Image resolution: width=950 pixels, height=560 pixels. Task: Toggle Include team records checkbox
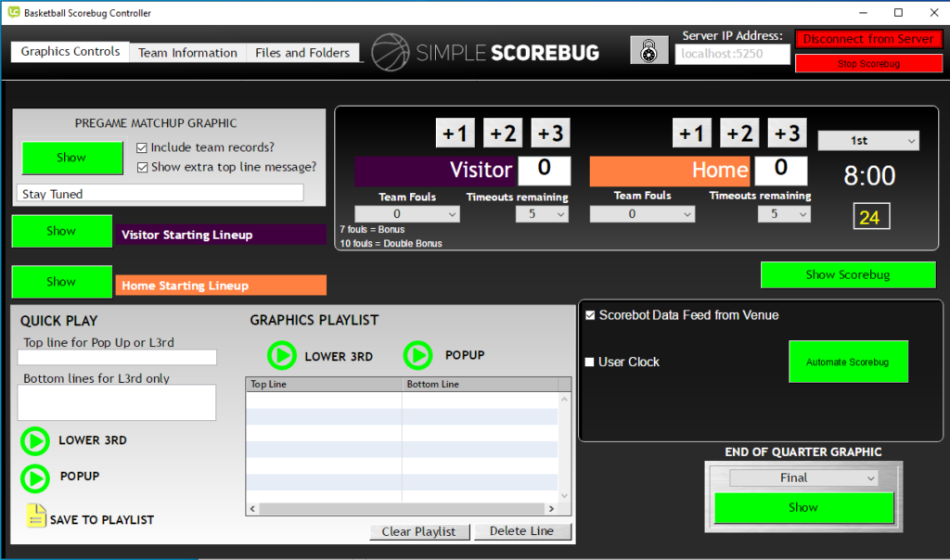142,147
